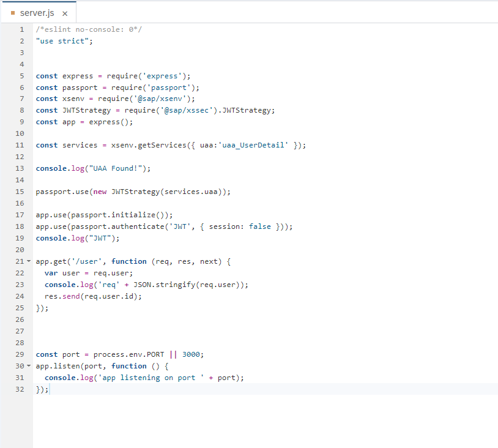This screenshot has width=498, height=448.
Task: Click the 3000 number on line 29
Action: pos(191,354)
